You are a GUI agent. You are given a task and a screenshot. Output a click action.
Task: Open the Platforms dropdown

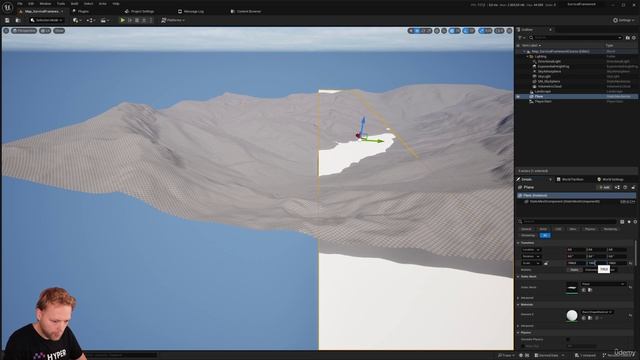click(x=173, y=20)
